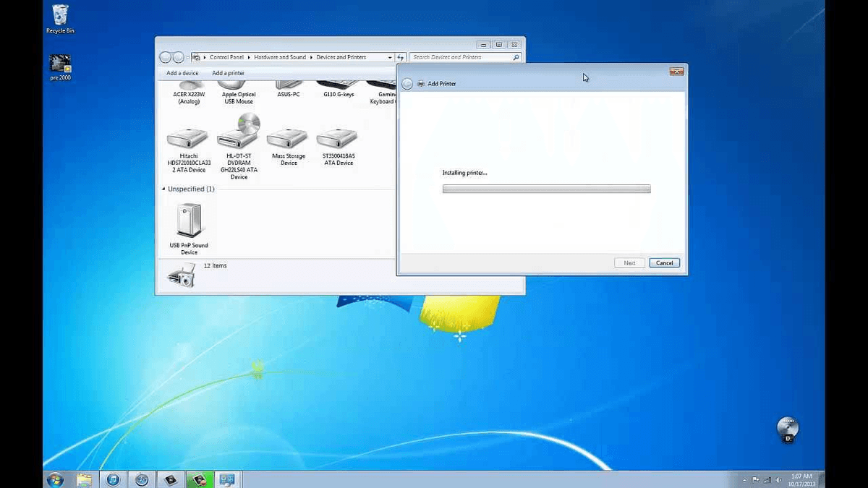The width and height of the screenshot is (868, 488).
Task: Click the printer and camera icon in the details pane
Action: [182, 275]
